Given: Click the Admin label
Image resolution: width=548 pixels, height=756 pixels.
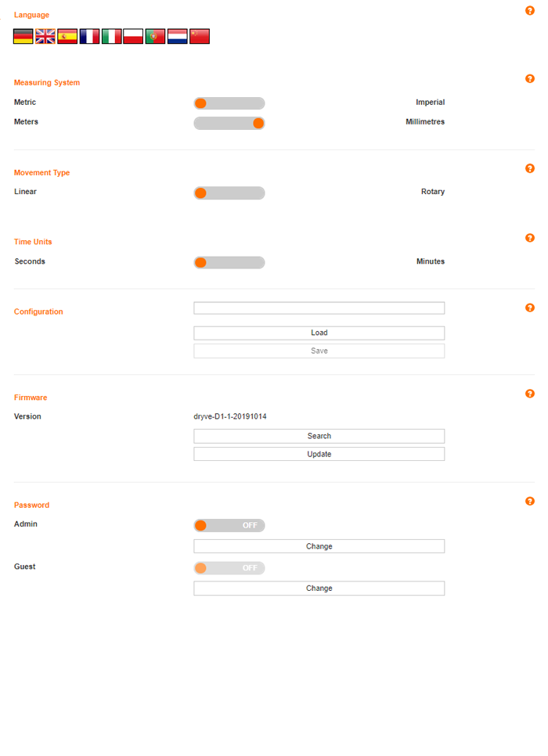Looking at the screenshot, I should 26,524.
